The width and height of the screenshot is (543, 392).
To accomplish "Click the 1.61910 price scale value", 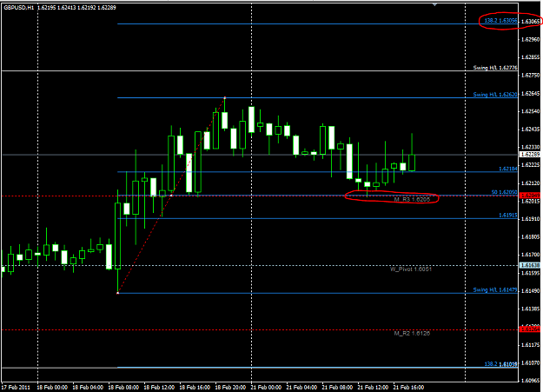I will [530, 219].
